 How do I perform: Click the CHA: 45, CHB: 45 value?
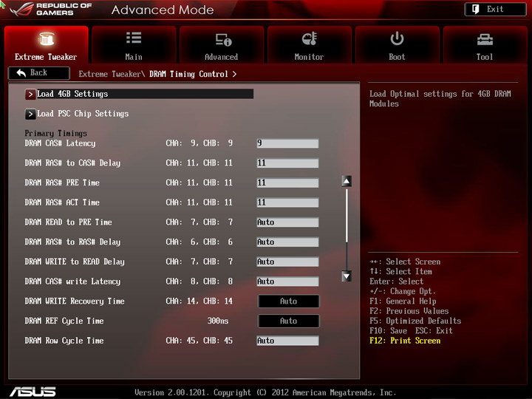[199, 341]
